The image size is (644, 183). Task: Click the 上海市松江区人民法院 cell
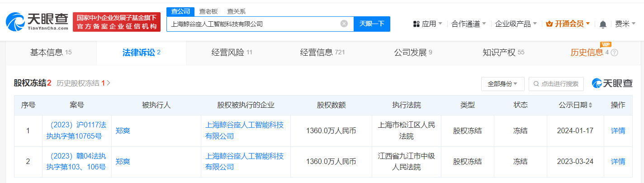(407, 130)
